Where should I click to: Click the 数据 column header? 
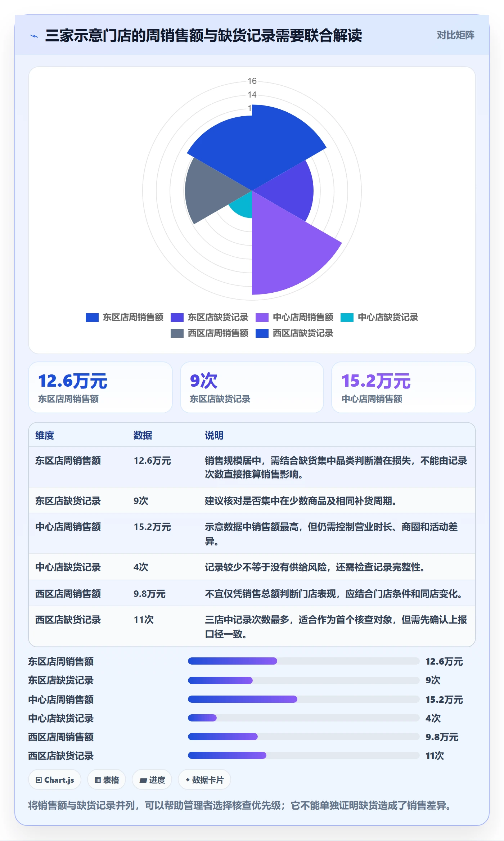pyautogui.click(x=143, y=435)
